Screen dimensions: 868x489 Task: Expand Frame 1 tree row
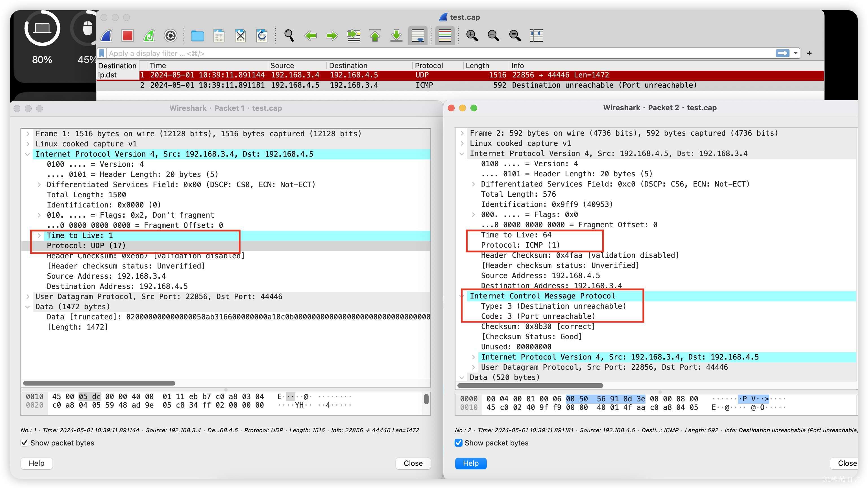pyautogui.click(x=28, y=134)
